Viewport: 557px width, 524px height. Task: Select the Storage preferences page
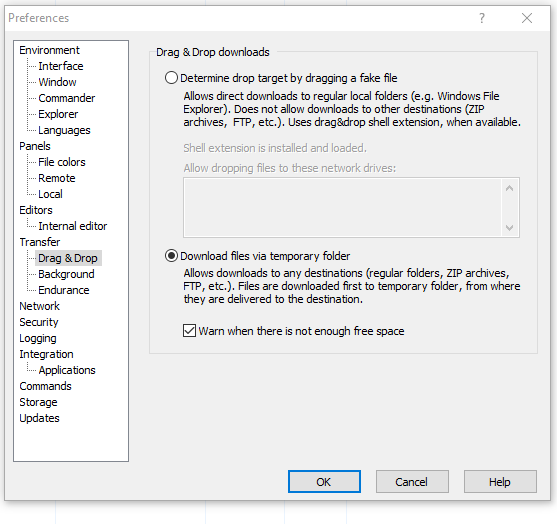click(x=38, y=402)
